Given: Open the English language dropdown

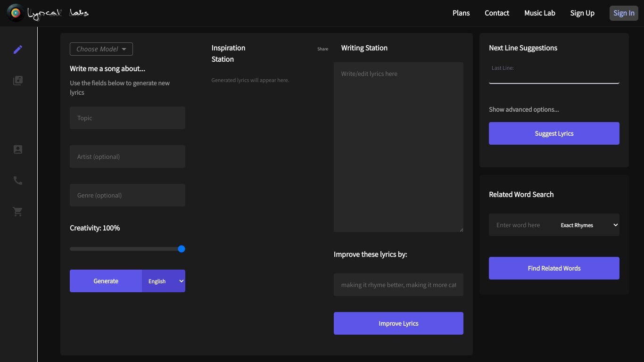Looking at the screenshot, I should (x=164, y=281).
